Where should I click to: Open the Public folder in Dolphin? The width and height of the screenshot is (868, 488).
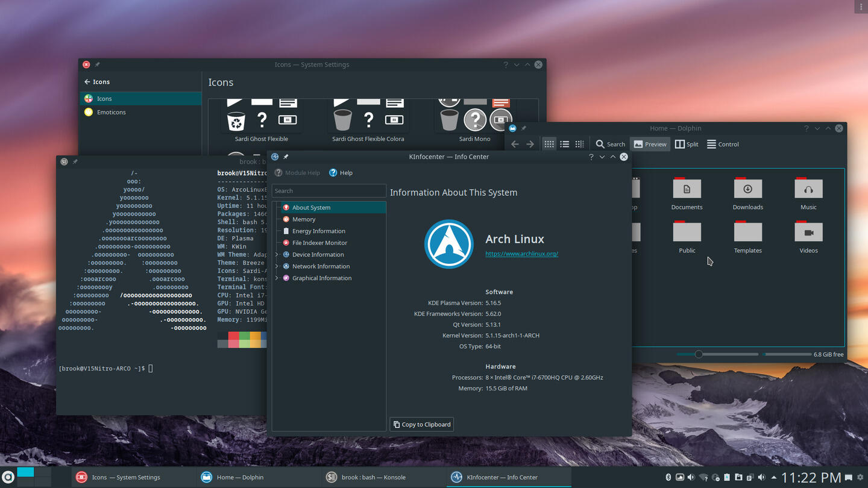[687, 237]
